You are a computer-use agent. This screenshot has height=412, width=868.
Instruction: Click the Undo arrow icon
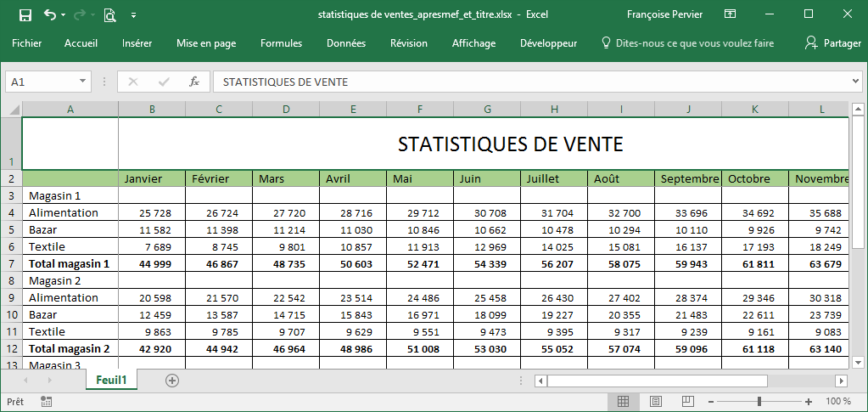tap(50, 14)
